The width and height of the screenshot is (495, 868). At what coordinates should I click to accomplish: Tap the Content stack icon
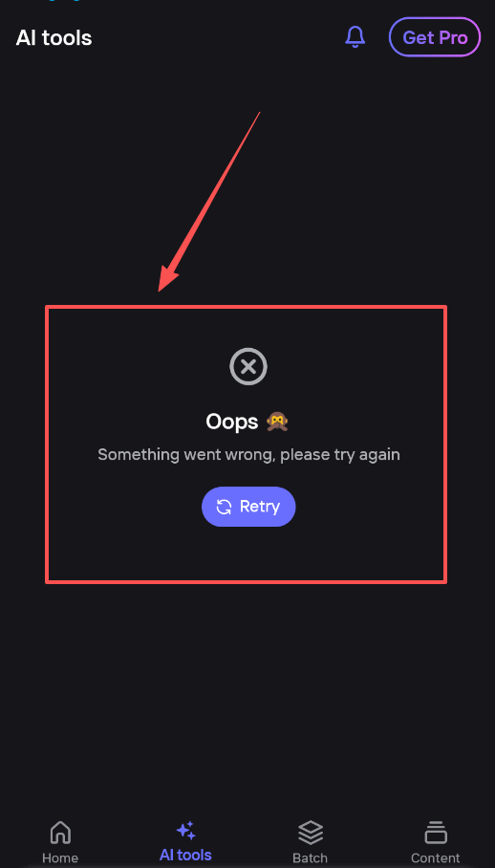(435, 833)
